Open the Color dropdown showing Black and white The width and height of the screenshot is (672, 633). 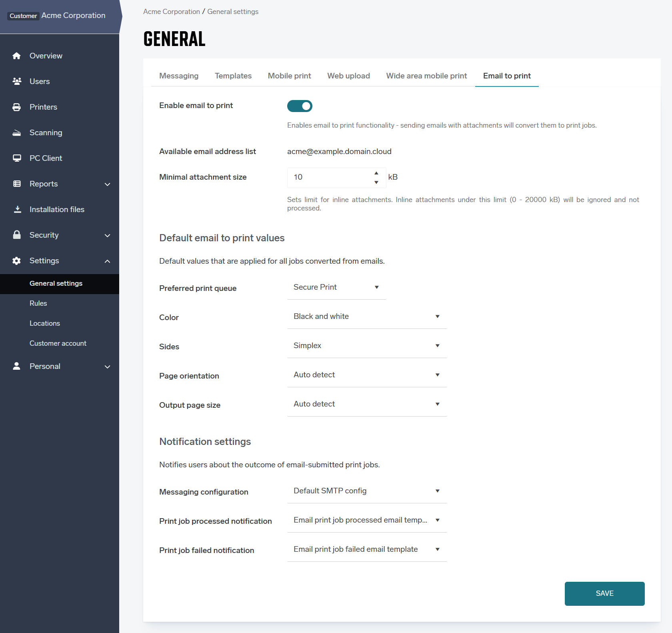(x=367, y=316)
